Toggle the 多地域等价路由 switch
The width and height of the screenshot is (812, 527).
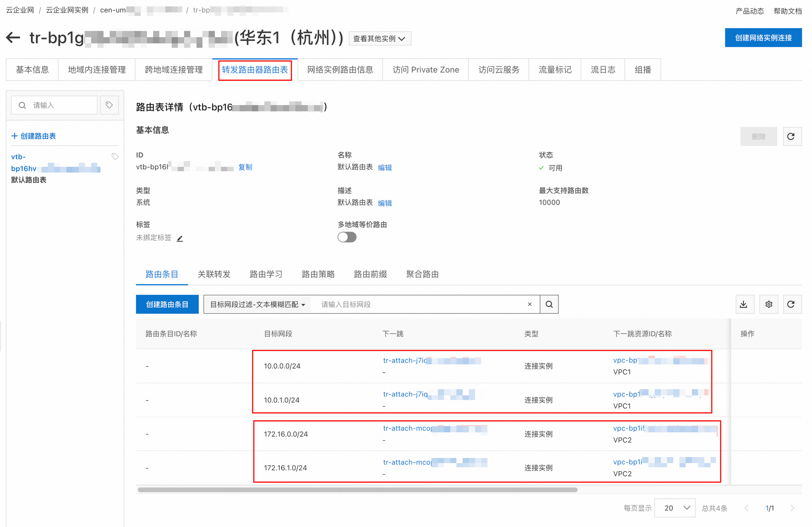click(347, 237)
